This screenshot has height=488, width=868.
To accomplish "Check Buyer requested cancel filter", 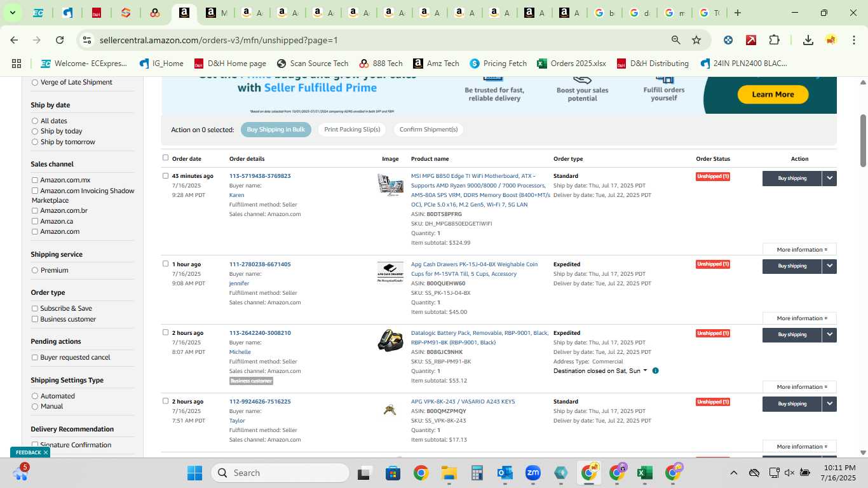I will tap(35, 358).
